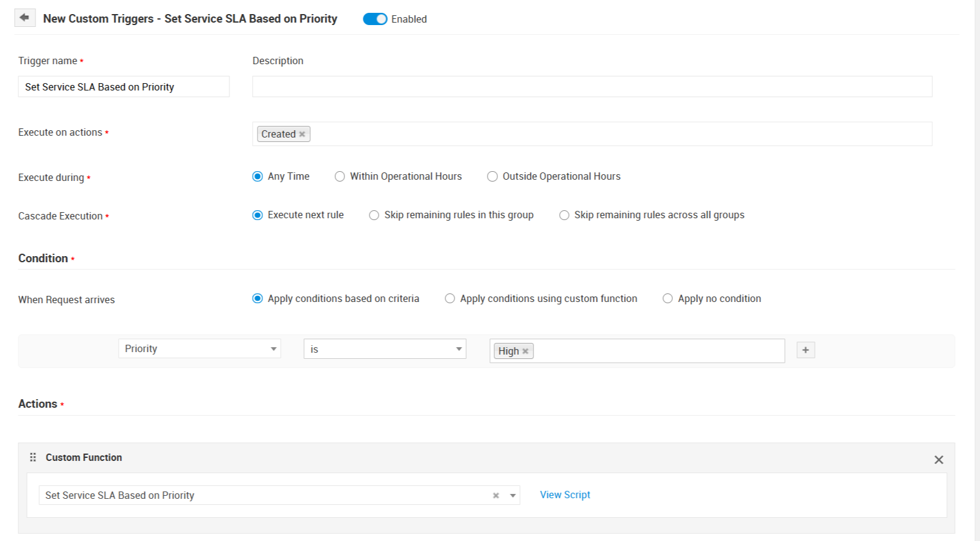This screenshot has width=980, height=541.
Task: Click into the Description field
Action: [x=592, y=87]
